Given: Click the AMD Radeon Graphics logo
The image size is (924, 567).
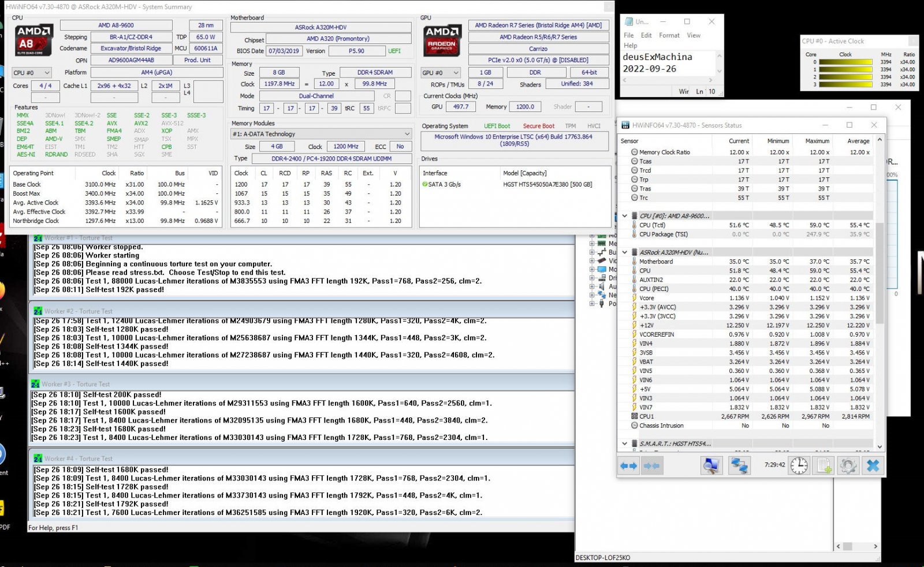Looking at the screenshot, I should point(442,39).
